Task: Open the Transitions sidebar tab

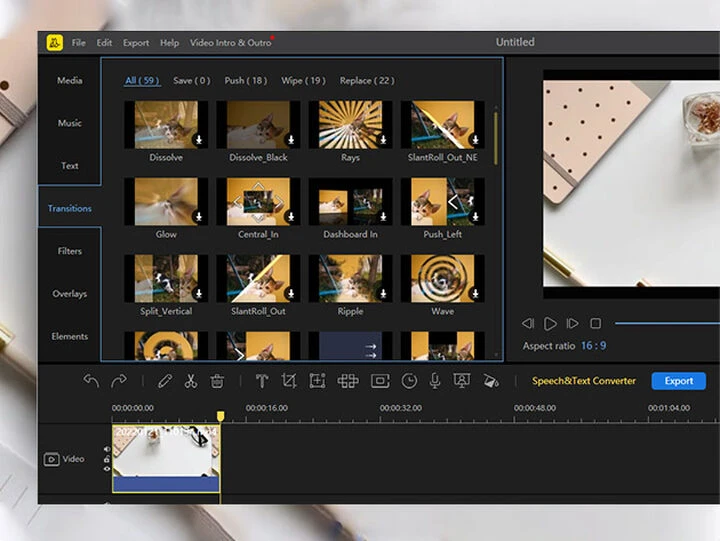Action: [70, 208]
